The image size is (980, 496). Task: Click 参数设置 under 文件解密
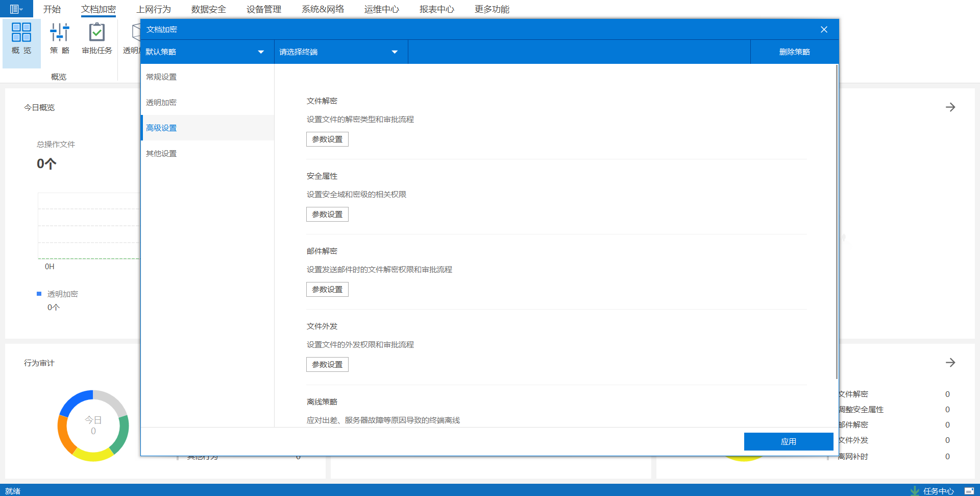click(327, 139)
